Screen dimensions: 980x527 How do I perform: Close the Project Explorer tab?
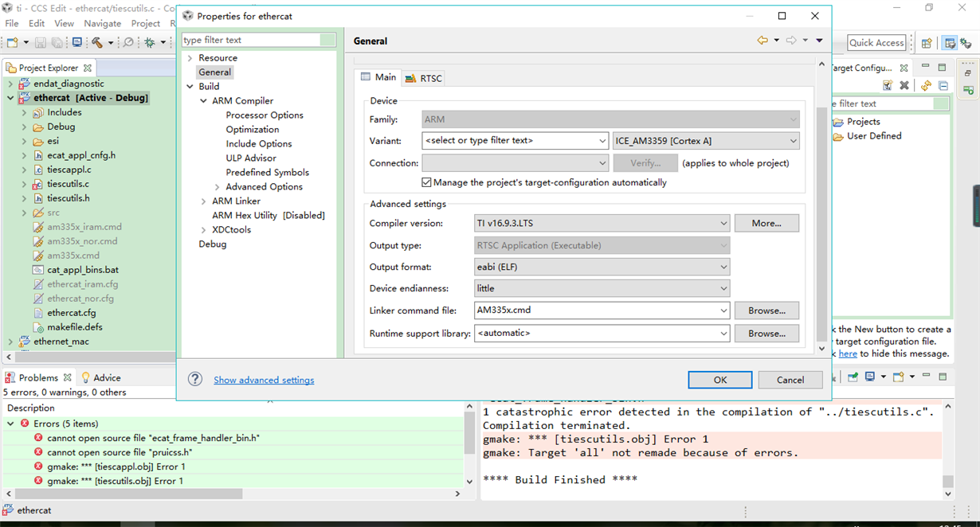pyautogui.click(x=88, y=68)
